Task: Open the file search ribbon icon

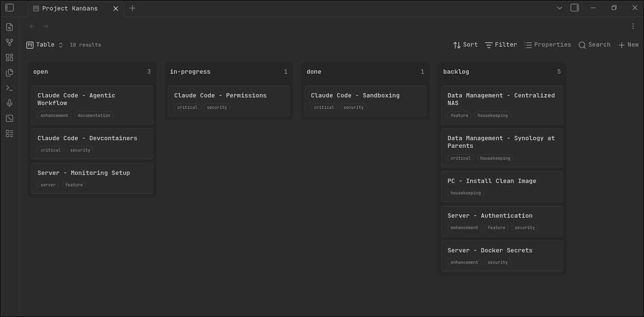Action: (x=9, y=27)
